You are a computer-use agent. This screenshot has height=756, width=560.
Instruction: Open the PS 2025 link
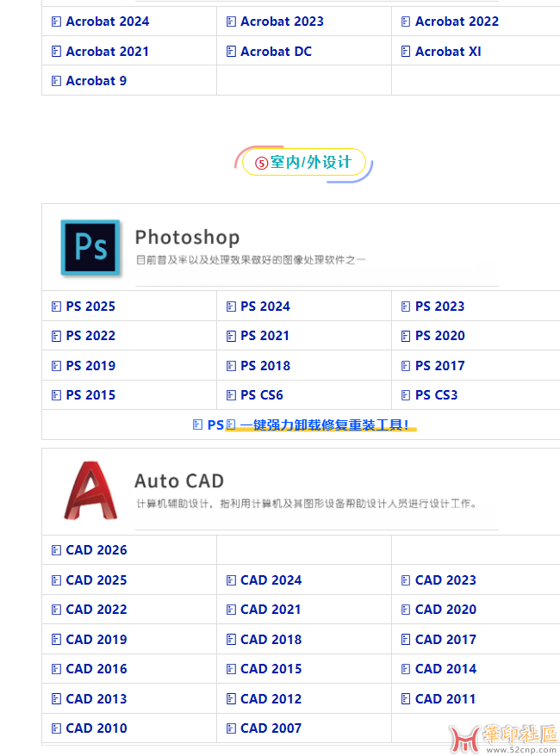(90, 307)
